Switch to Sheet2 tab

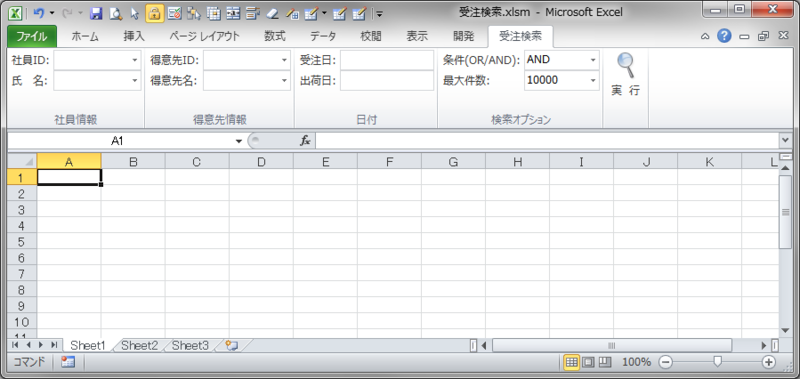coord(140,346)
